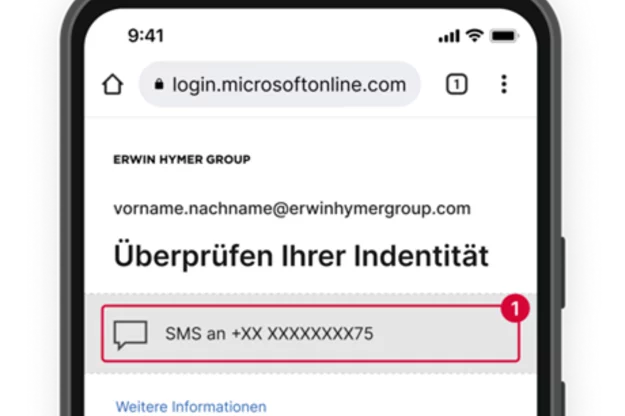The width and height of the screenshot is (625, 416).
Task: Tap the 9:41 clock in status bar
Action: click(x=145, y=36)
